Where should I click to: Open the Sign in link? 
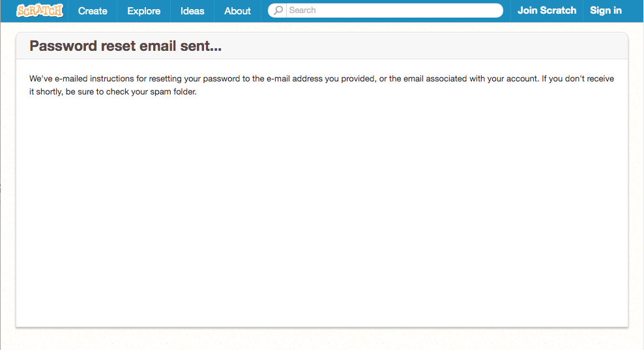point(606,10)
